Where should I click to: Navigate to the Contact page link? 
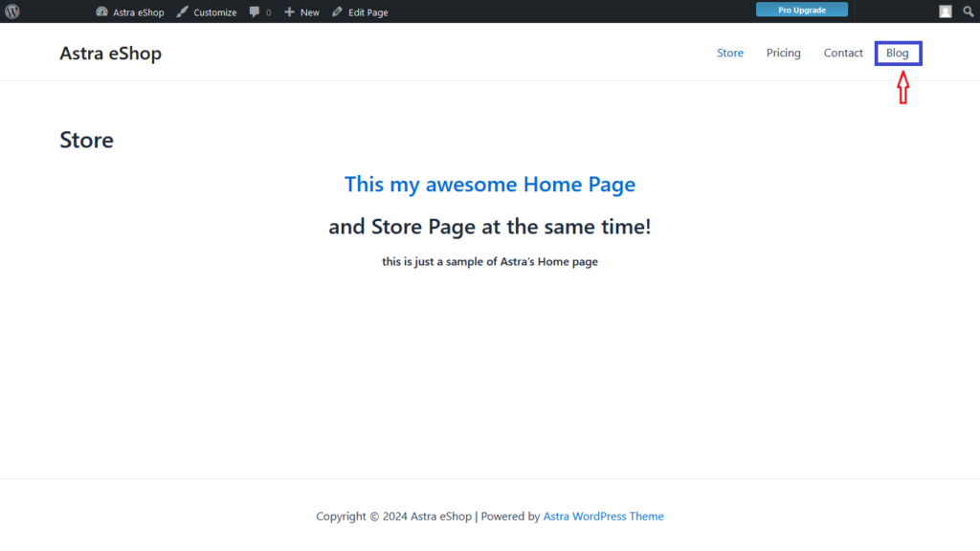843,53
